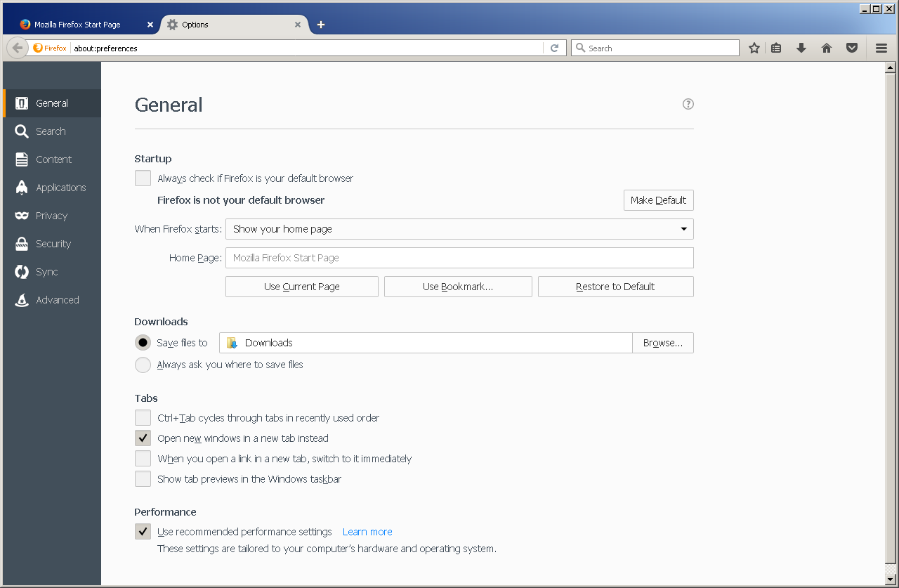Viewport: 899px width, 588px height.
Task: Click the search magnifier icon in search box
Action: pos(580,48)
